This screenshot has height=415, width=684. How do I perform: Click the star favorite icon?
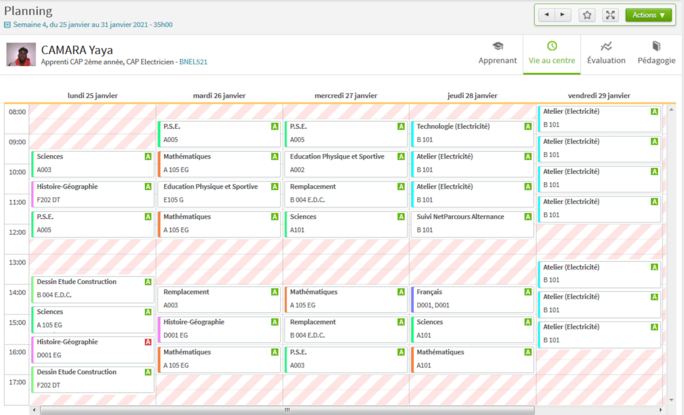click(x=587, y=15)
